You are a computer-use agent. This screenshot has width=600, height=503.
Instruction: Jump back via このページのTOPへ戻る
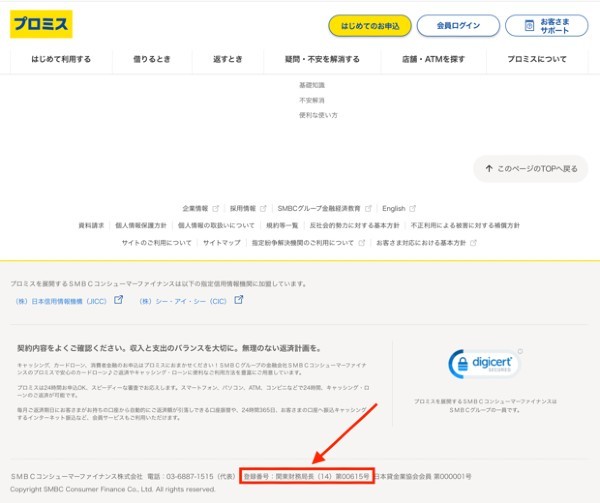coord(530,169)
